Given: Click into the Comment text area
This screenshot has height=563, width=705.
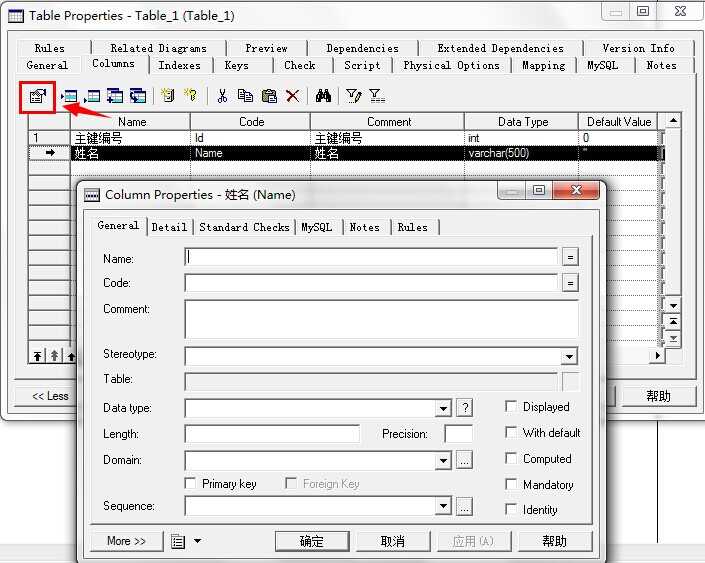Looking at the screenshot, I should [x=381, y=319].
